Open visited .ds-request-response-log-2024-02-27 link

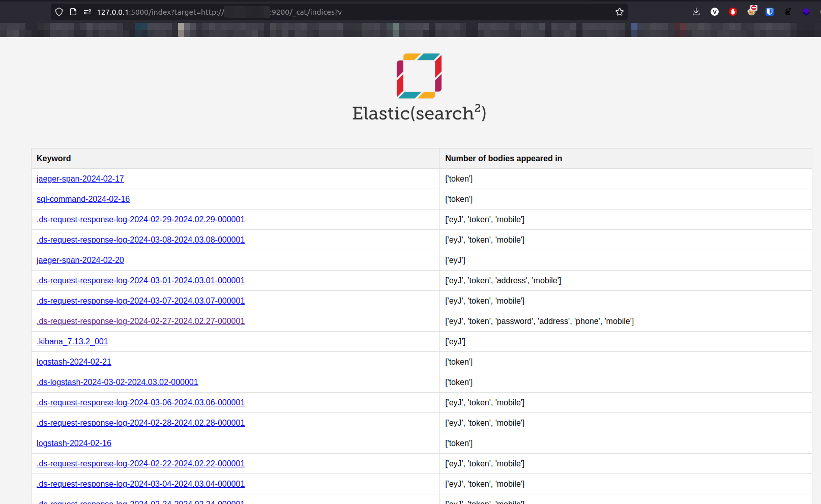coord(140,321)
